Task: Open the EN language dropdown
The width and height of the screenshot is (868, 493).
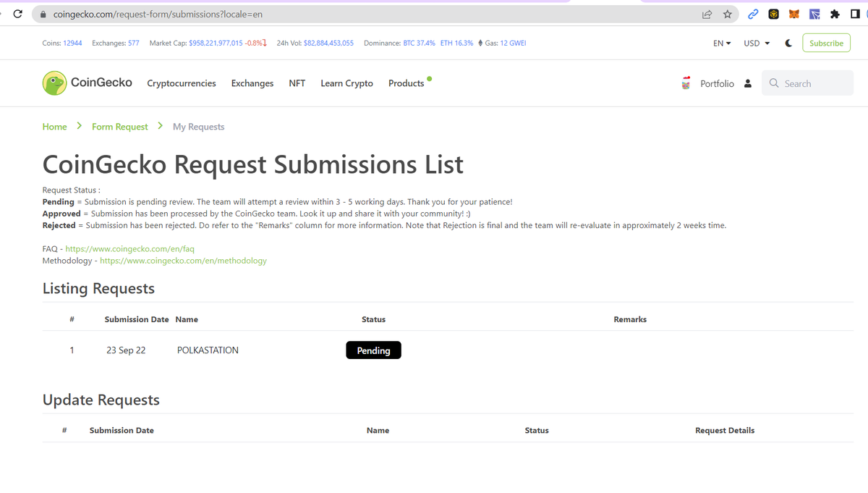Action: click(x=722, y=43)
